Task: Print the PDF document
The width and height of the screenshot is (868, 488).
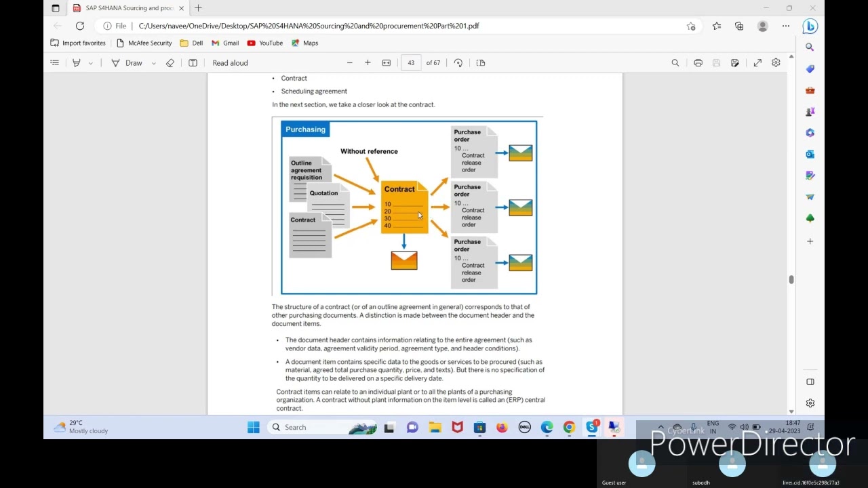Action: click(698, 63)
